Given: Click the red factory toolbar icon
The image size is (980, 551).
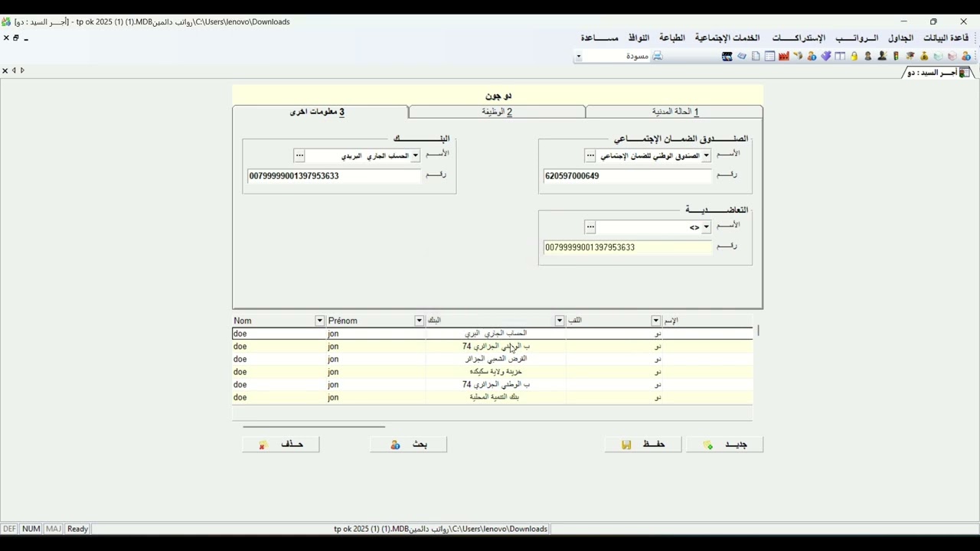Looking at the screenshot, I should click(x=784, y=56).
